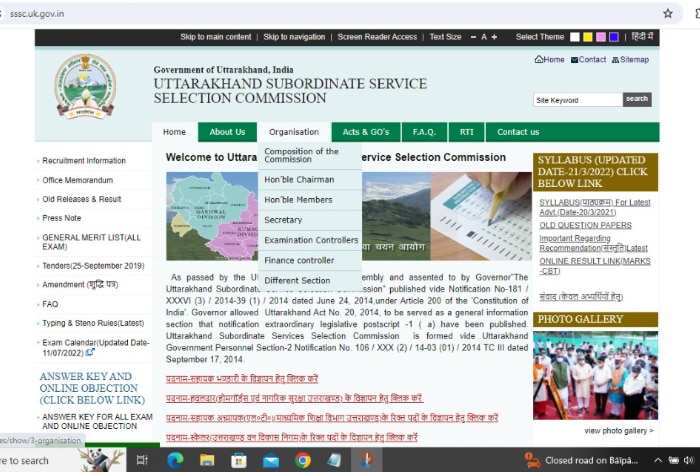
Task: Launch Microsoft Edge from the taskbar
Action: (x=175, y=460)
